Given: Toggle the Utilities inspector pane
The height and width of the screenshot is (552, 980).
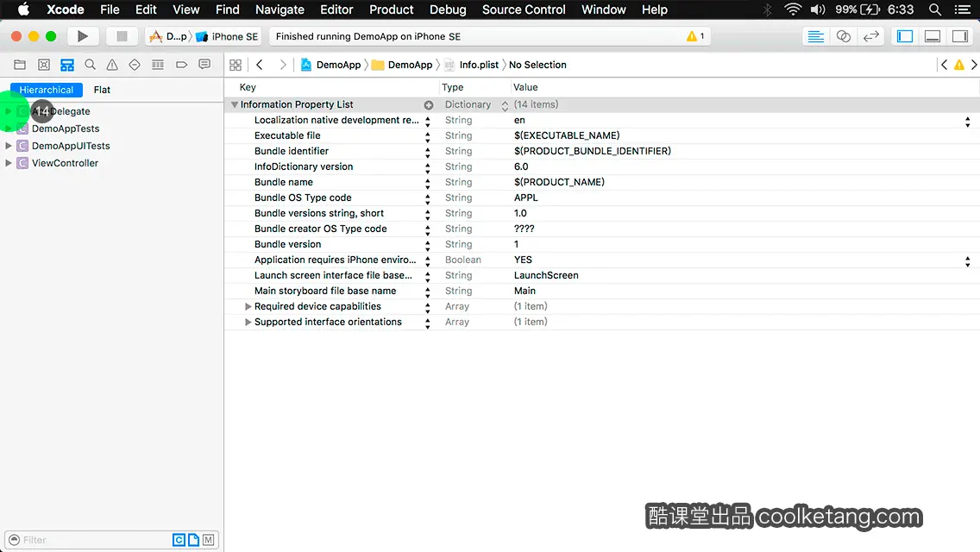Looking at the screenshot, I should click(960, 36).
